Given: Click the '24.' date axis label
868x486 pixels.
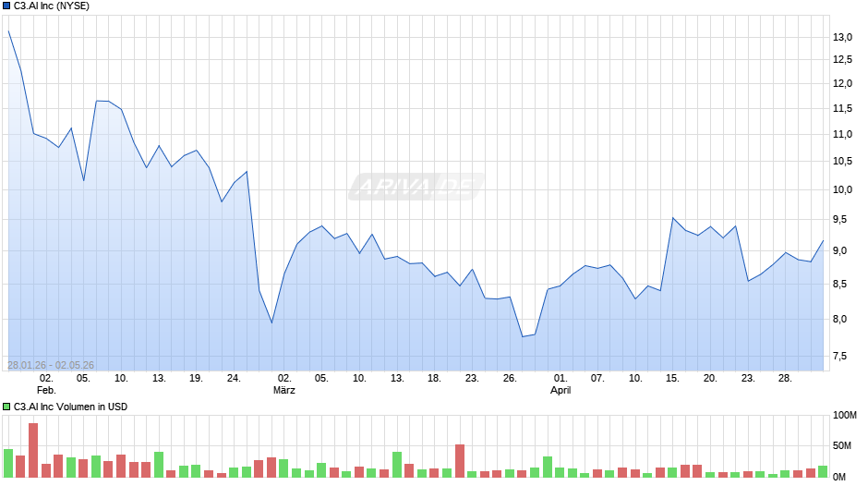Looking at the screenshot, I should click(x=234, y=379).
